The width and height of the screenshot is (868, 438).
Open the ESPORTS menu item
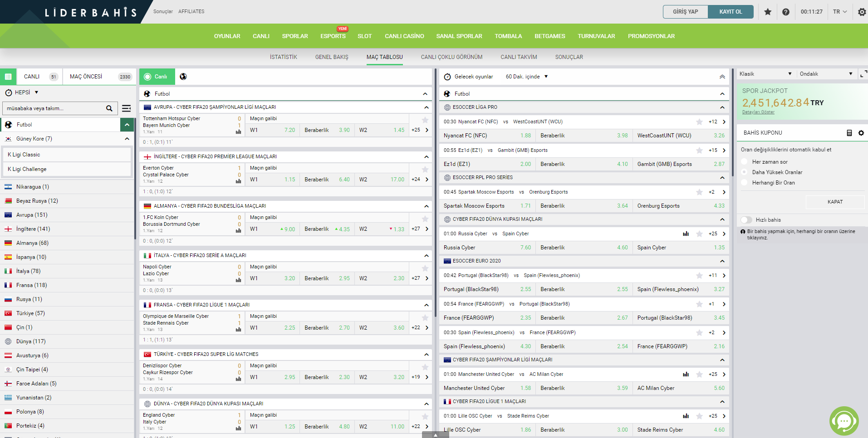tap(333, 36)
